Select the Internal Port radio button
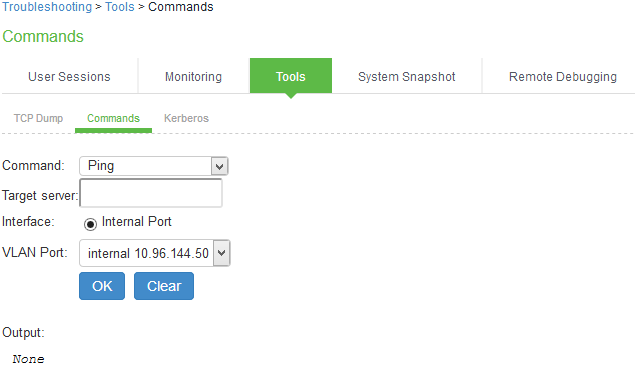Viewport: 635px width, 366px height. [x=90, y=224]
